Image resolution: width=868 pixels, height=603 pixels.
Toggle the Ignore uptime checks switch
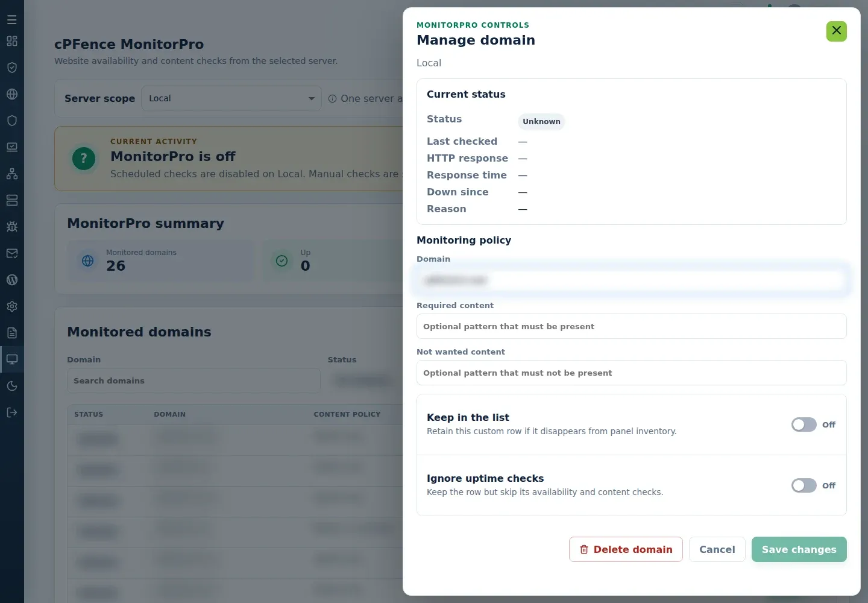pyautogui.click(x=804, y=485)
